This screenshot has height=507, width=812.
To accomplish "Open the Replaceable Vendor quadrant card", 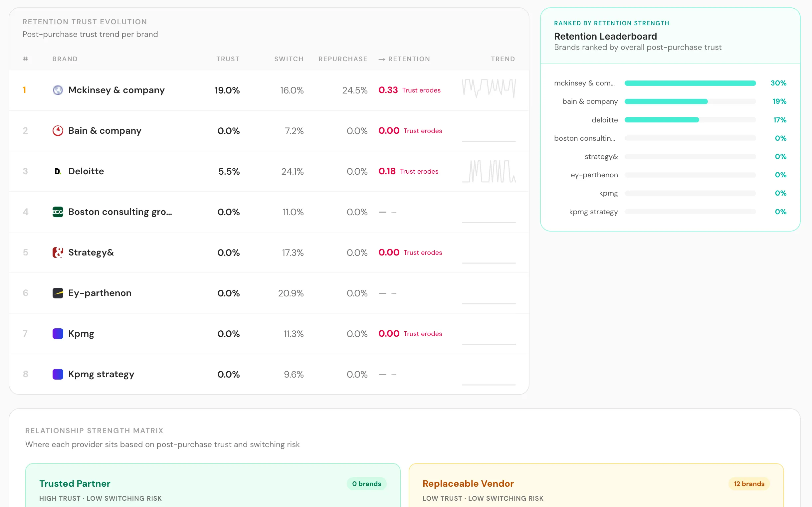I will [x=596, y=485].
